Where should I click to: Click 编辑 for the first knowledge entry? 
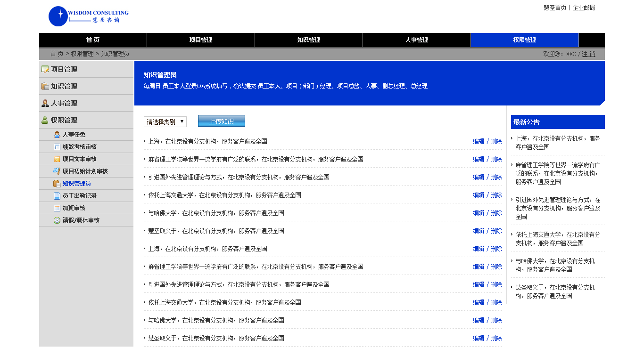479,141
